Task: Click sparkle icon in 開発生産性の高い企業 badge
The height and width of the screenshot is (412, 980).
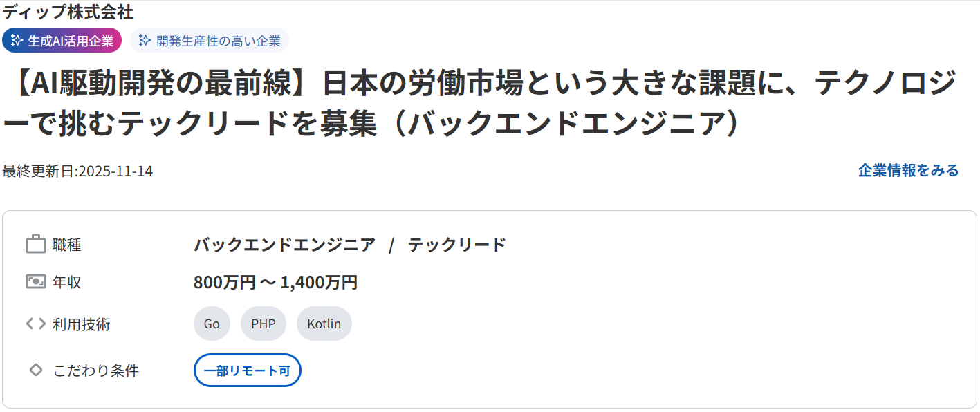Action: click(145, 41)
